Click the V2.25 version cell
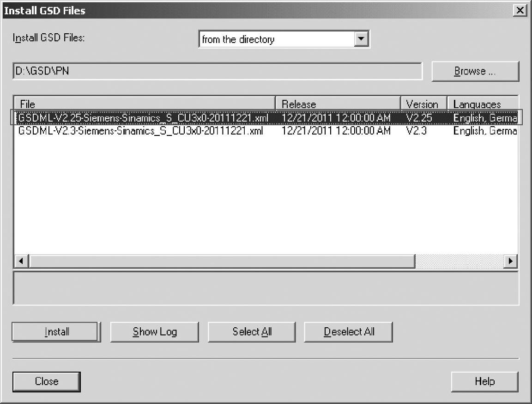Viewport: 532px width, 404px height. [x=419, y=118]
